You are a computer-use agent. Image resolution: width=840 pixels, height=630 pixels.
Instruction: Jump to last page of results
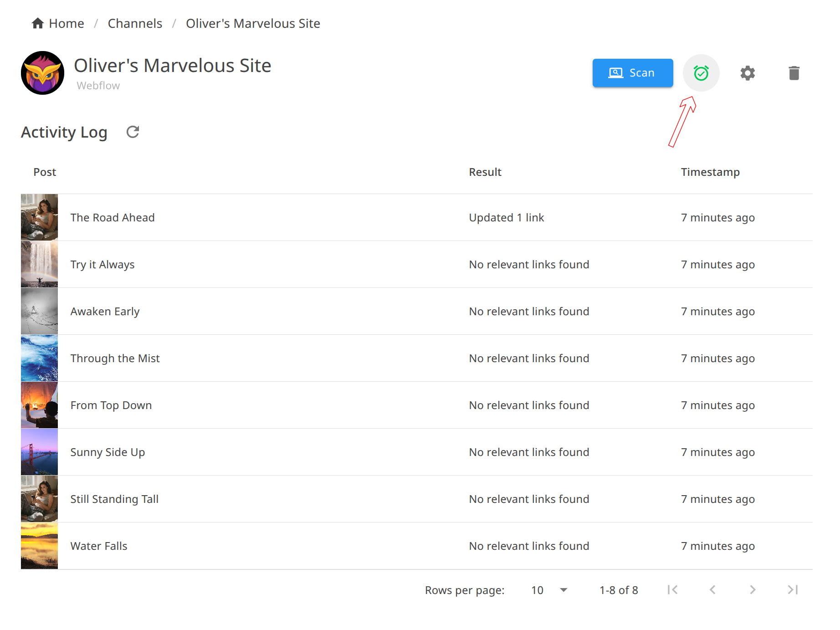tap(793, 590)
